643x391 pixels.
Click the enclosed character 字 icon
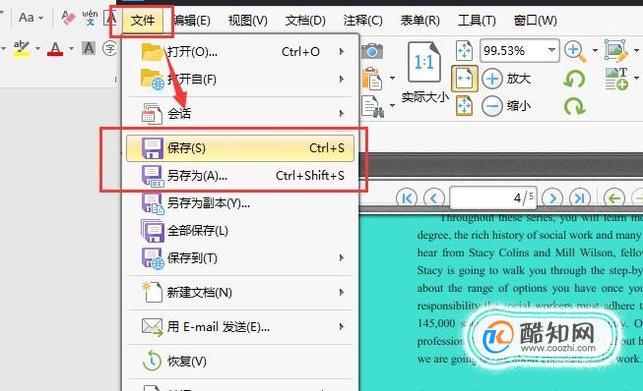[x=109, y=49]
